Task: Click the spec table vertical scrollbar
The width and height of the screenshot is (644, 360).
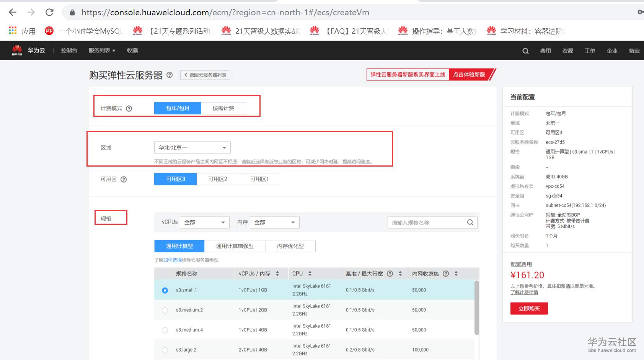Action: pos(476,308)
